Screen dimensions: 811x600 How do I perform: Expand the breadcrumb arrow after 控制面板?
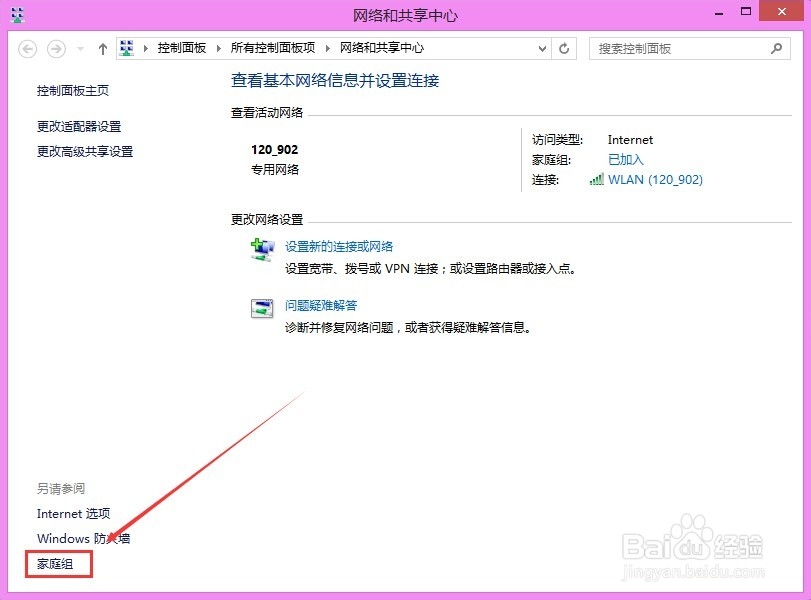pyautogui.click(x=220, y=47)
